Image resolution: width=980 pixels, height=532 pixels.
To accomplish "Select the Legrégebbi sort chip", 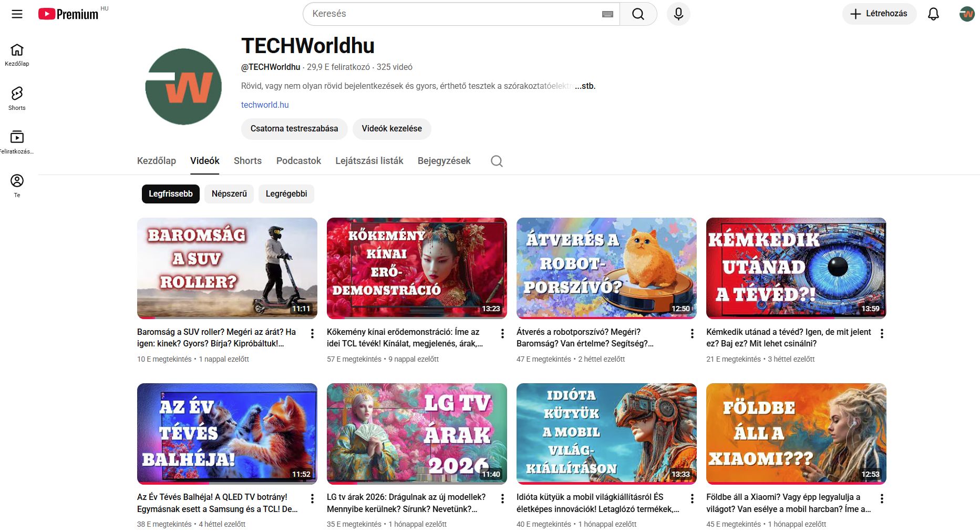I will pyautogui.click(x=286, y=194).
